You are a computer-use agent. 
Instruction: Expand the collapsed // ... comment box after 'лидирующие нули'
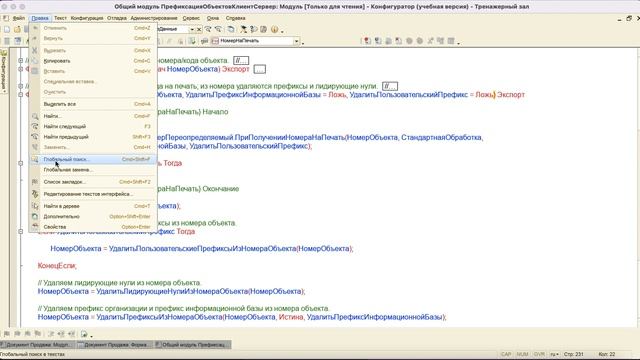[x=390, y=86]
